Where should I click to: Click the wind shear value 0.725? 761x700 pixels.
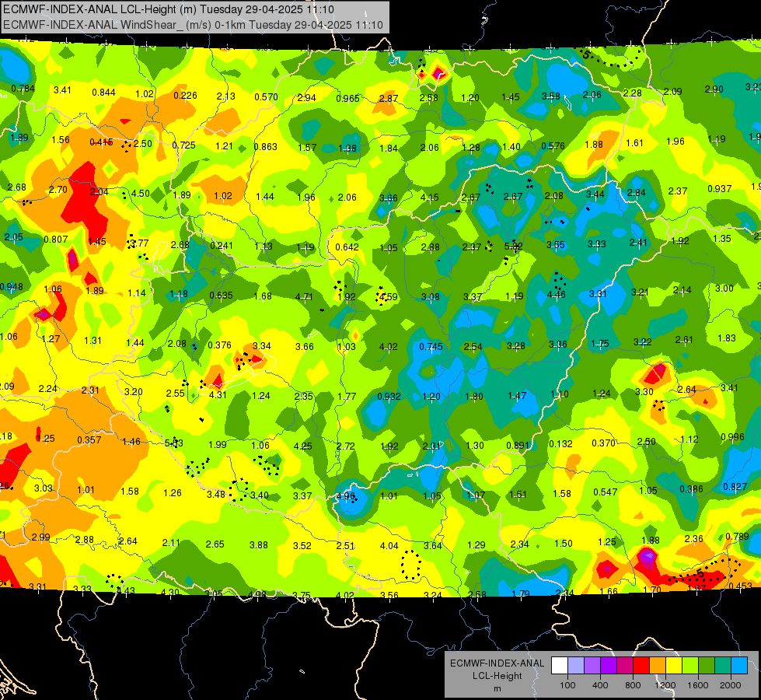184,145
